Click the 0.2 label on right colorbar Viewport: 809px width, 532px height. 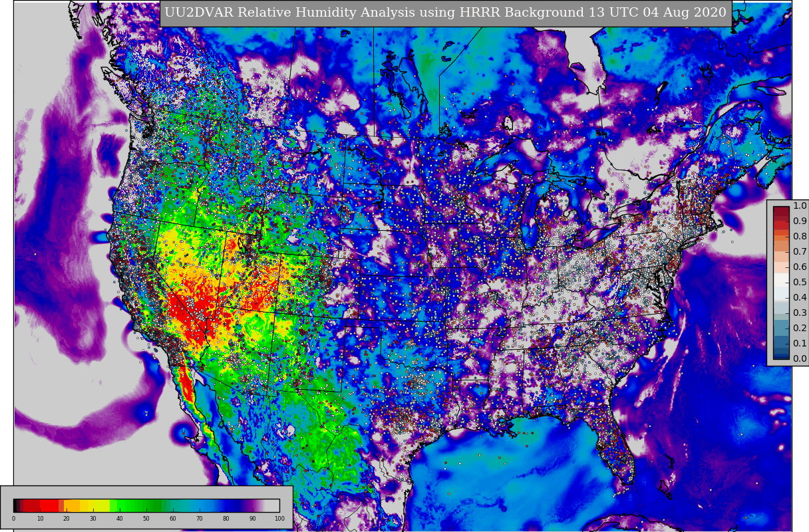tap(800, 328)
